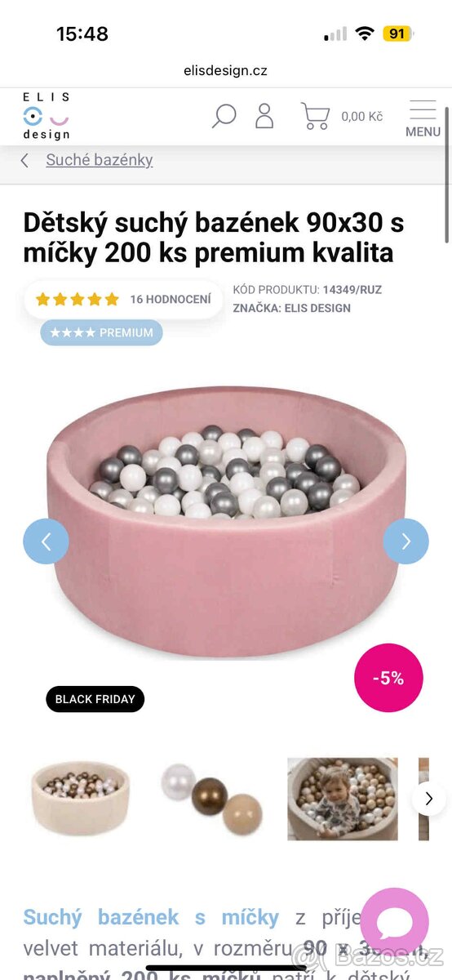Open the shopping cart icon
Image resolution: width=452 pixels, height=980 pixels.
(x=315, y=116)
